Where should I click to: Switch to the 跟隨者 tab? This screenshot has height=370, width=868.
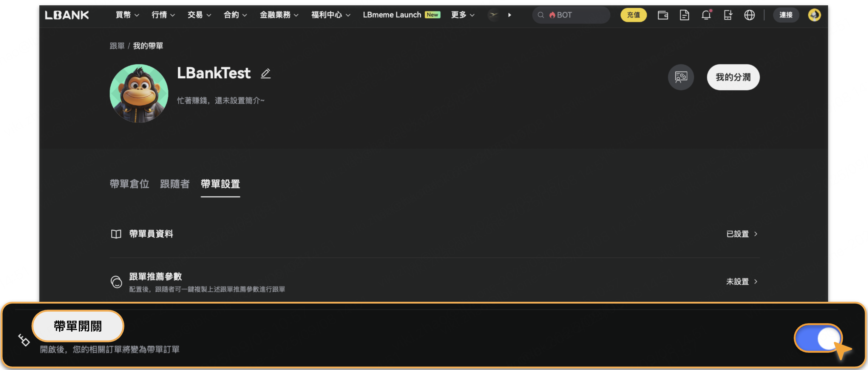[x=174, y=184]
